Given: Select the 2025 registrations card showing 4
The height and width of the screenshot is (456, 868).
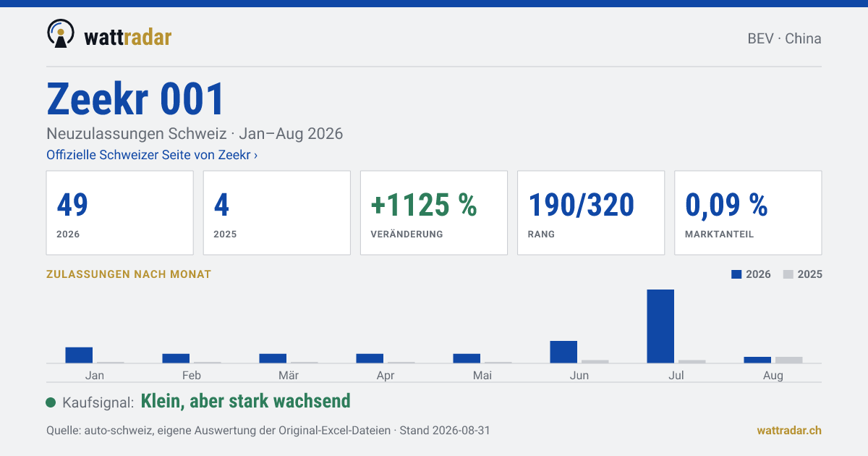Looking at the screenshot, I should click(x=277, y=213).
